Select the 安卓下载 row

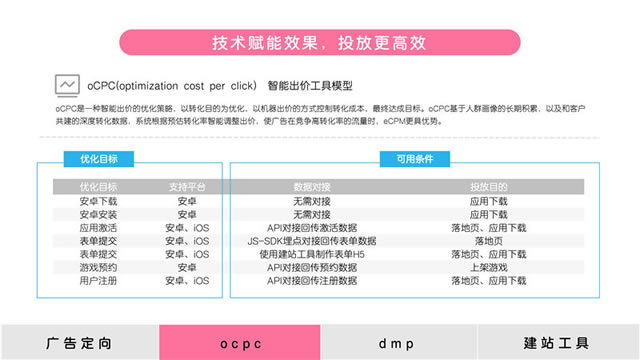(x=318, y=201)
